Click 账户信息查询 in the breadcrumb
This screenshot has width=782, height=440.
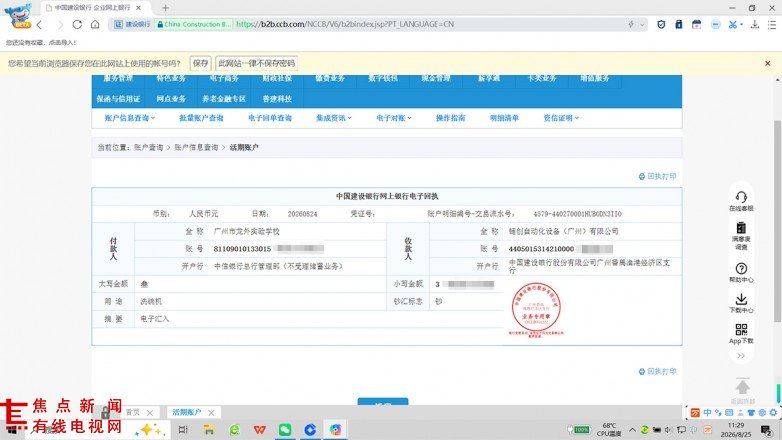[196, 148]
